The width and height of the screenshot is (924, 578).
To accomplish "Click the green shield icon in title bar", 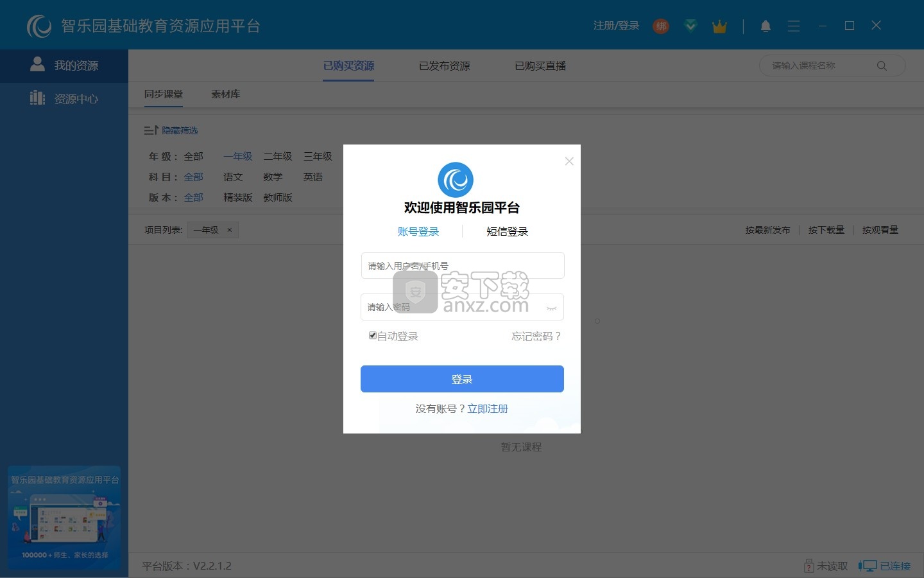I will [x=690, y=26].
